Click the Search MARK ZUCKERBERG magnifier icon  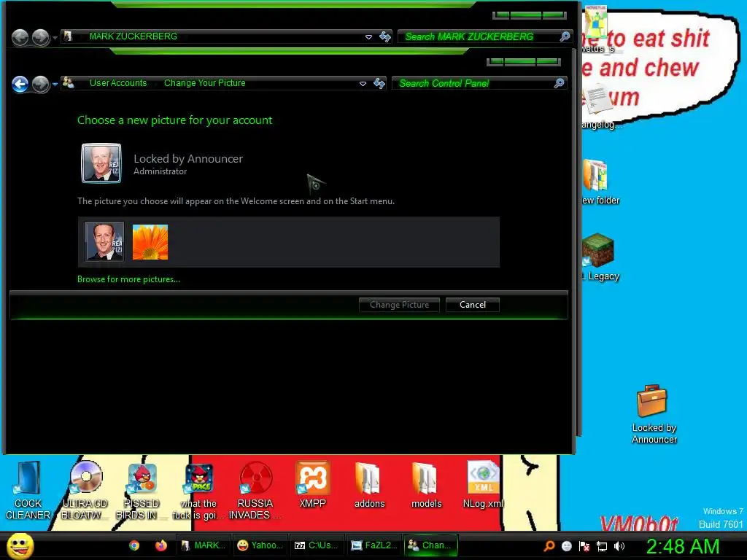pyautogui.click(x=565, y=36)
